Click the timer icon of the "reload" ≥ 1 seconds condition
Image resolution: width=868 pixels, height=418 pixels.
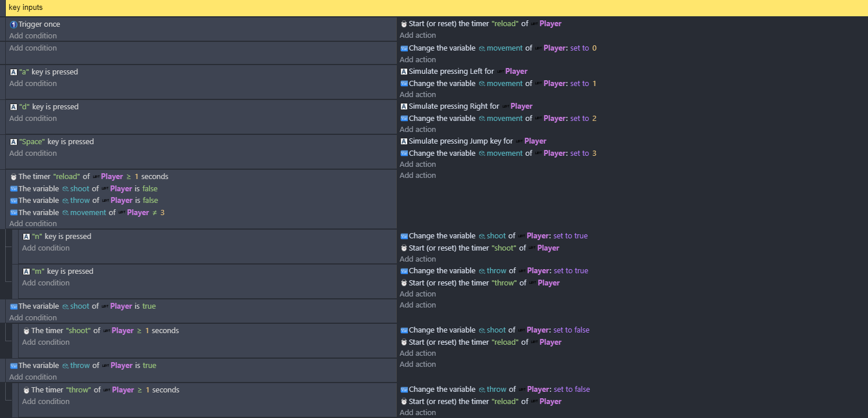click(13, 177)
